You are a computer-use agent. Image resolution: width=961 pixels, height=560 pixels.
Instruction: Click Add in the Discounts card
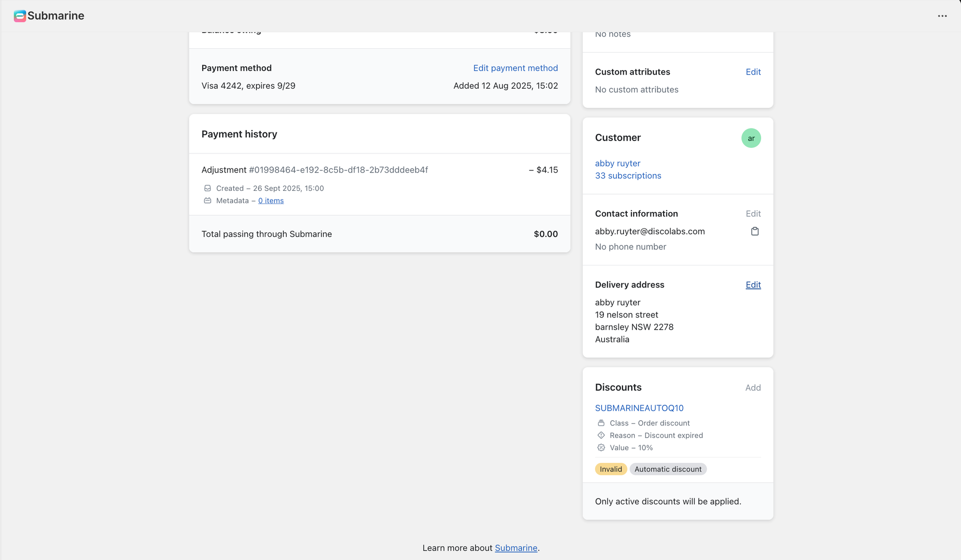pos(753,387)
